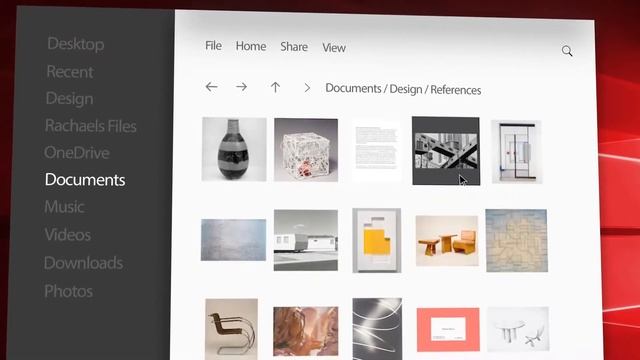Select the orange-brown abstract swirl thumbnail
The image size is (640, 360).
(306, 331)
